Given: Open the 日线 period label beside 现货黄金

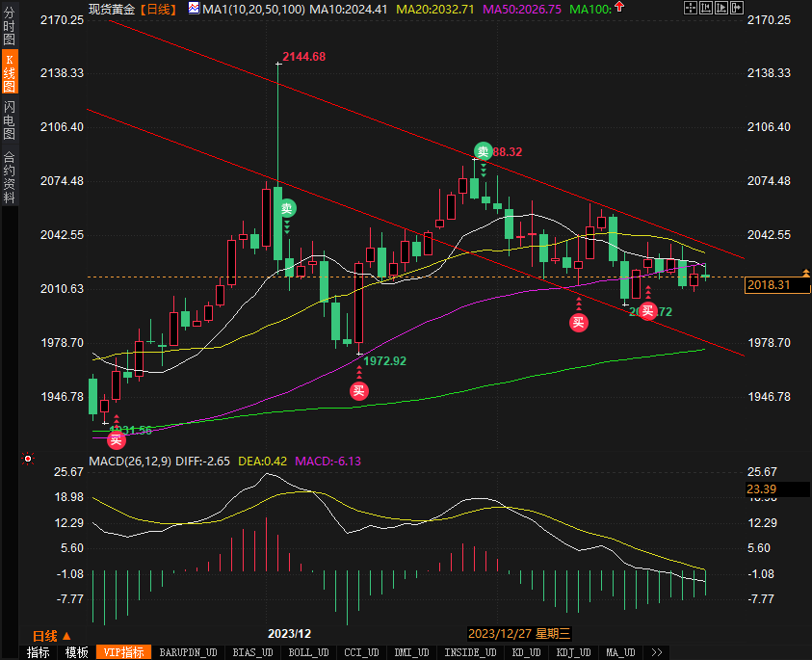Looking at the screenshot, I should tap(158, 9).
